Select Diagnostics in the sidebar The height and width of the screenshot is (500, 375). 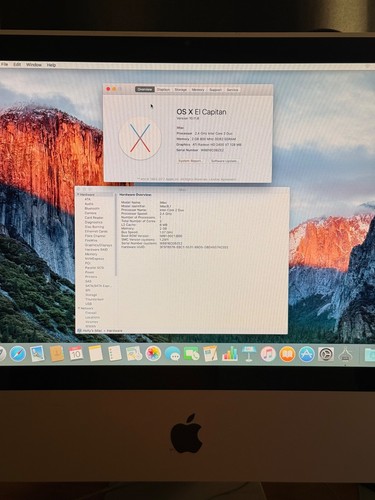coord(94,222)
